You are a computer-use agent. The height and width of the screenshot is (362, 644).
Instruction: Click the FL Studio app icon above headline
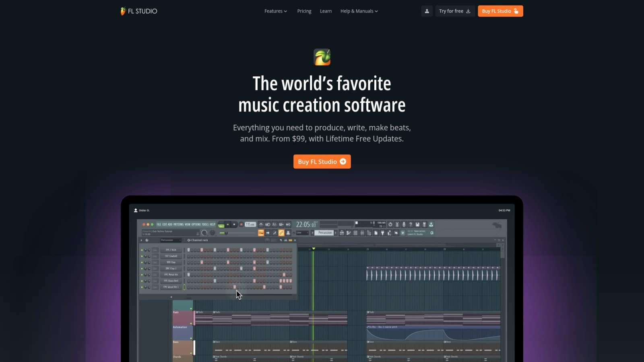(x=322, y=57)
